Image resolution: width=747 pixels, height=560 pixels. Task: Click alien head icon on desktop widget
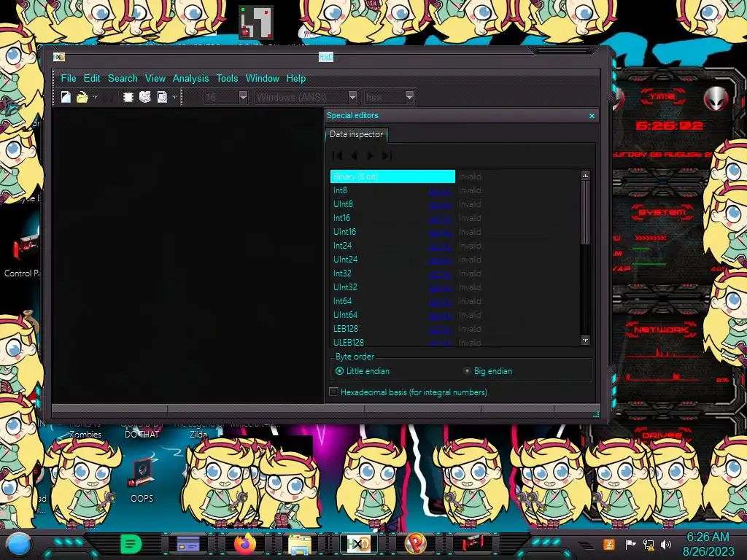(x=716, y=98)
